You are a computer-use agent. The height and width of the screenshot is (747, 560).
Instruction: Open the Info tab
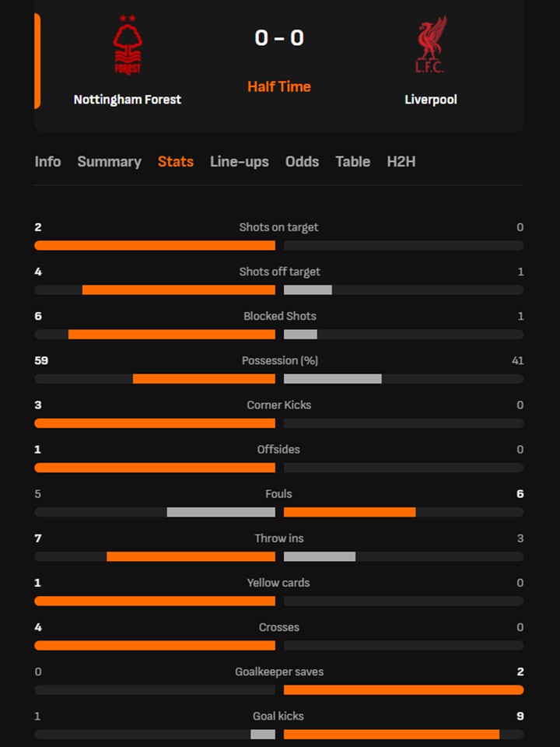point(47,162)
